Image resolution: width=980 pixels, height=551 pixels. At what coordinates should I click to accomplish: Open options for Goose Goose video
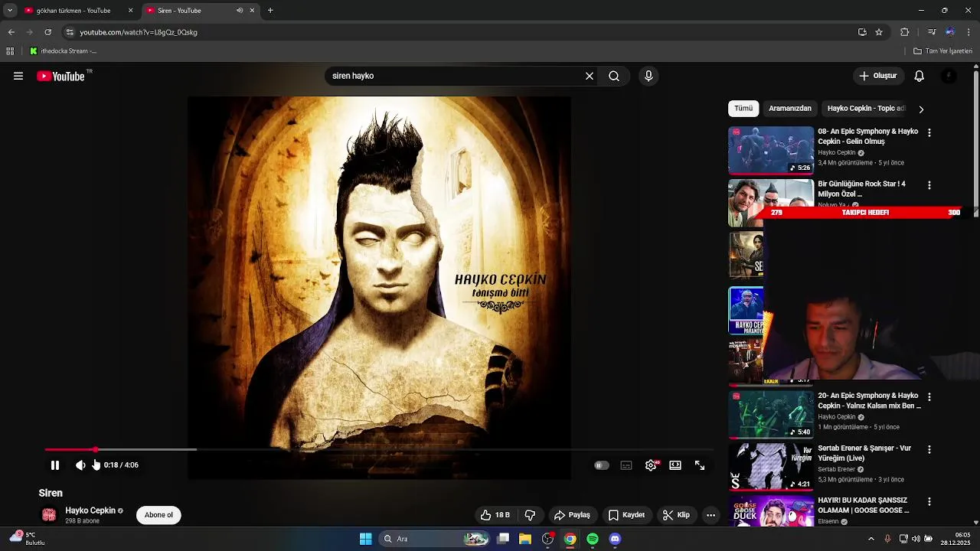pos(929,501)
